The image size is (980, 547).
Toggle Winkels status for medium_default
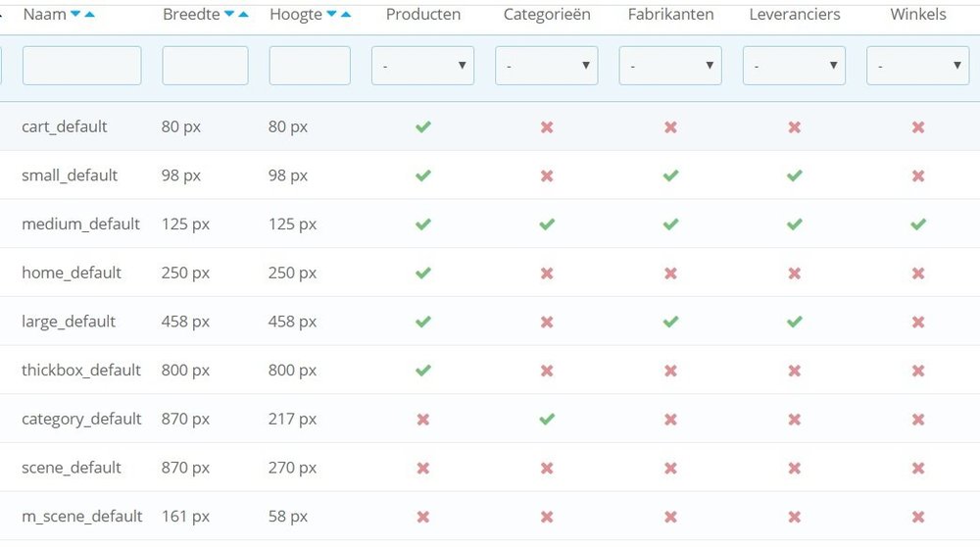(x=918, y=224)
